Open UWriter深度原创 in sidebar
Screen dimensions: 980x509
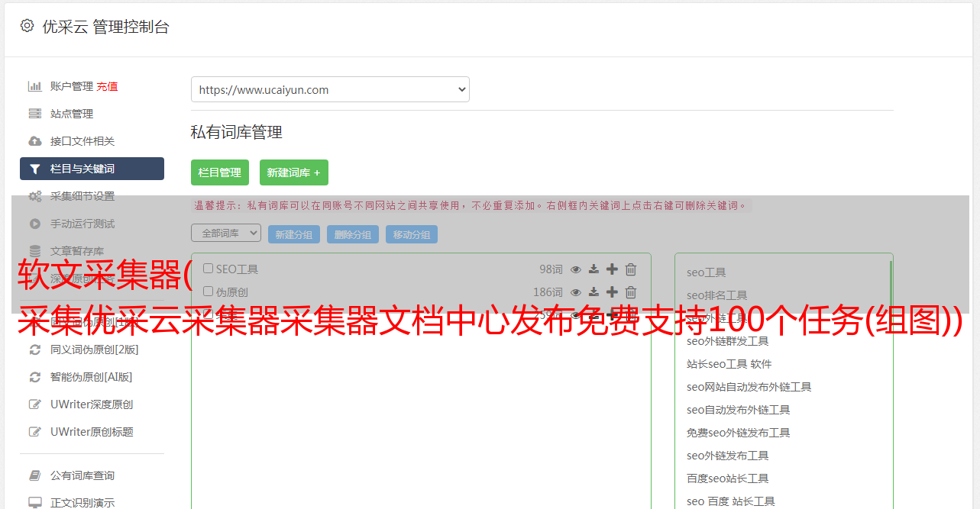[x=92, y=404]
